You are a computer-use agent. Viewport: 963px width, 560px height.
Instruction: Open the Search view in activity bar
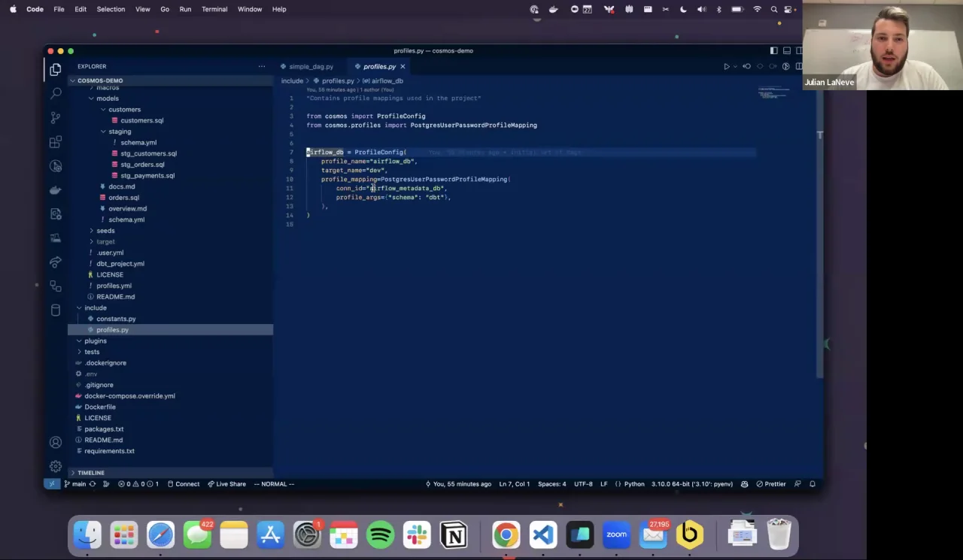click(56, 93)
